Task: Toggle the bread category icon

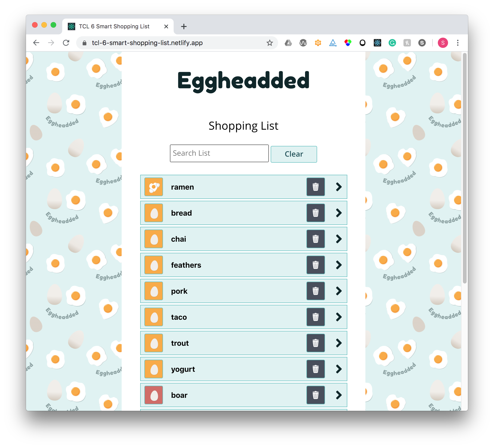Action: click(154, 213)
